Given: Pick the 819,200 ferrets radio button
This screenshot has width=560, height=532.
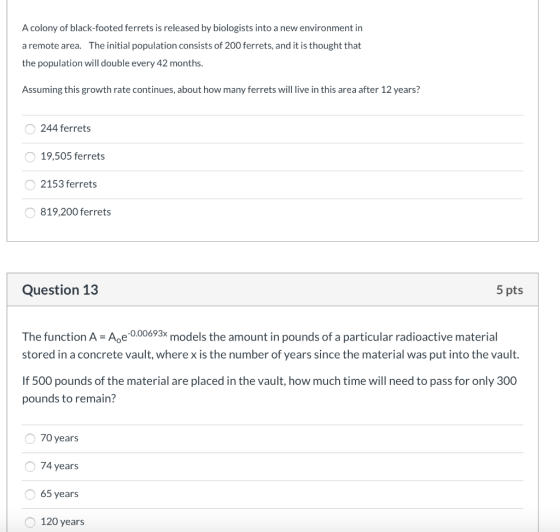Looking at the screenshot, I should point(30,212).
